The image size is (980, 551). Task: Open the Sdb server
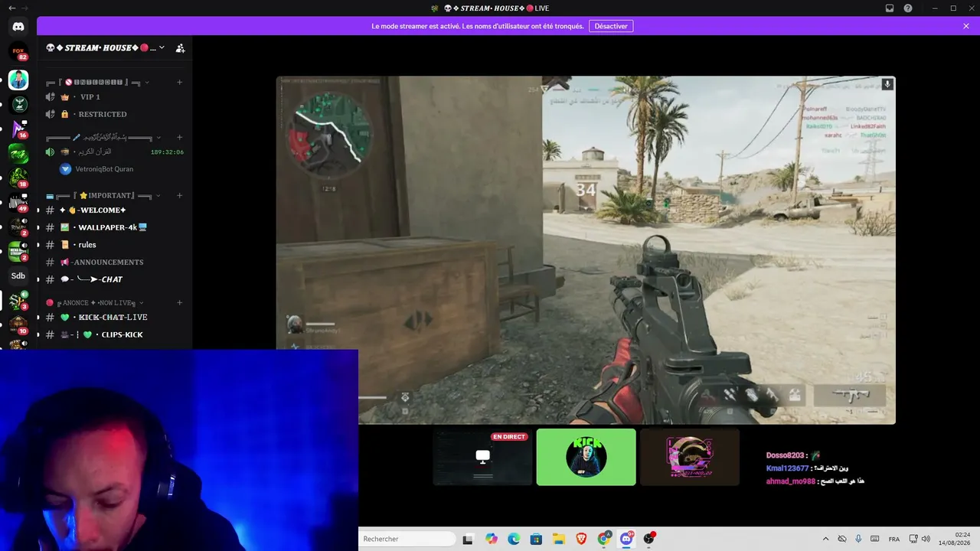pos(18,275)
